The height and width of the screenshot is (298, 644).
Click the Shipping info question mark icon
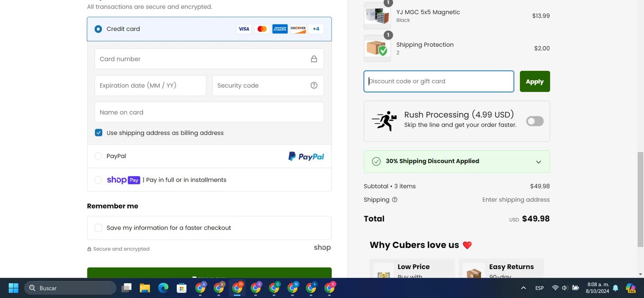(x=395, y=200)
